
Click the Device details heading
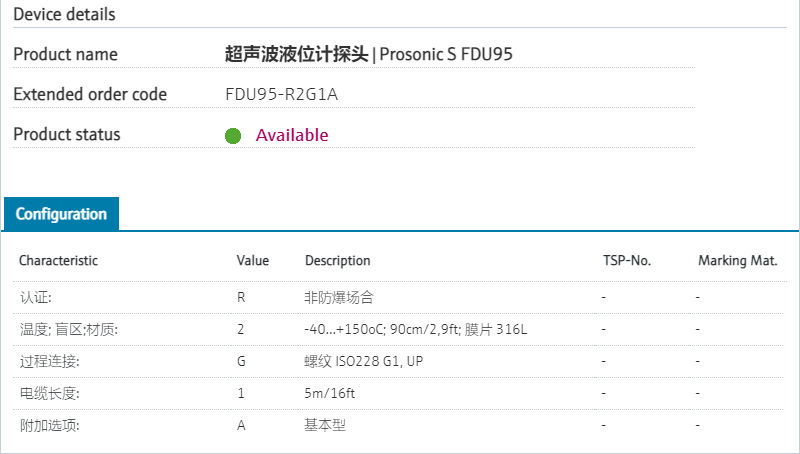(x=64, y=15)
